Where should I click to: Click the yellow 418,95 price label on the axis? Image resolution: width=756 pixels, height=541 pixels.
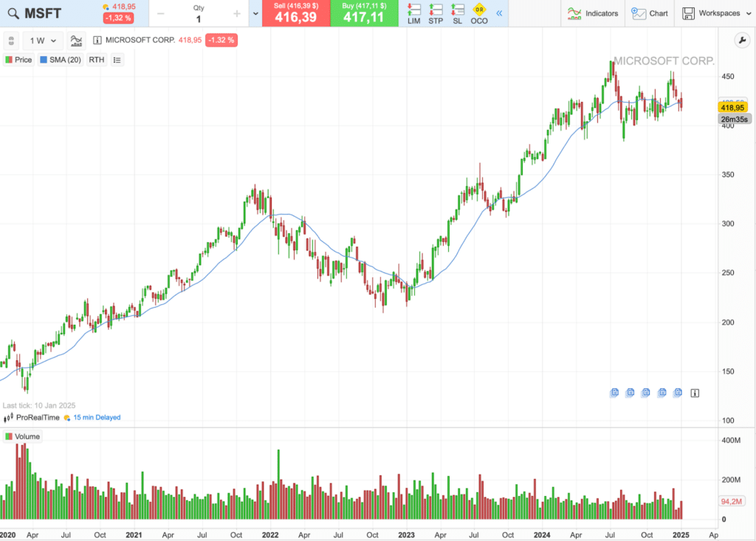(732, 108)
